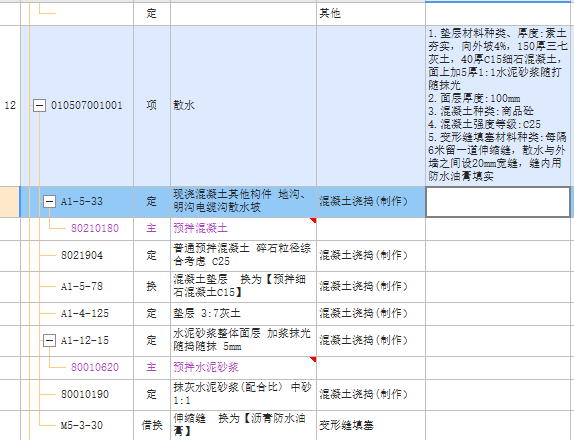The image size is (574, 440).
Task: Click the empty feature field of A1-5-33
Action: (x=498, y=202)
